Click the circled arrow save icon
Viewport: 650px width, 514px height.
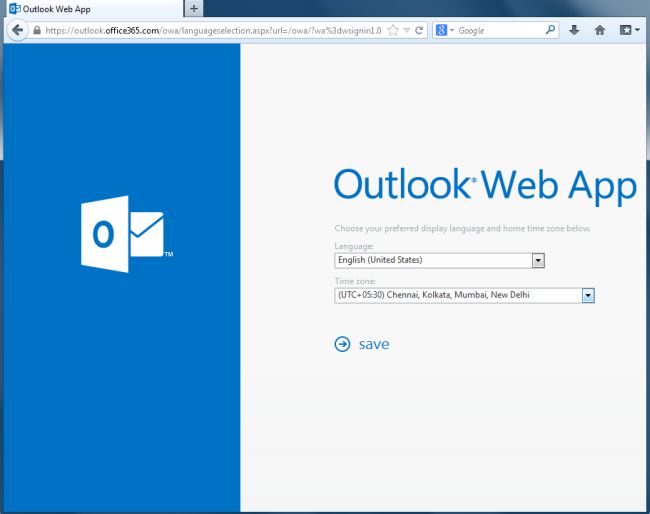[x=342, y=344]
